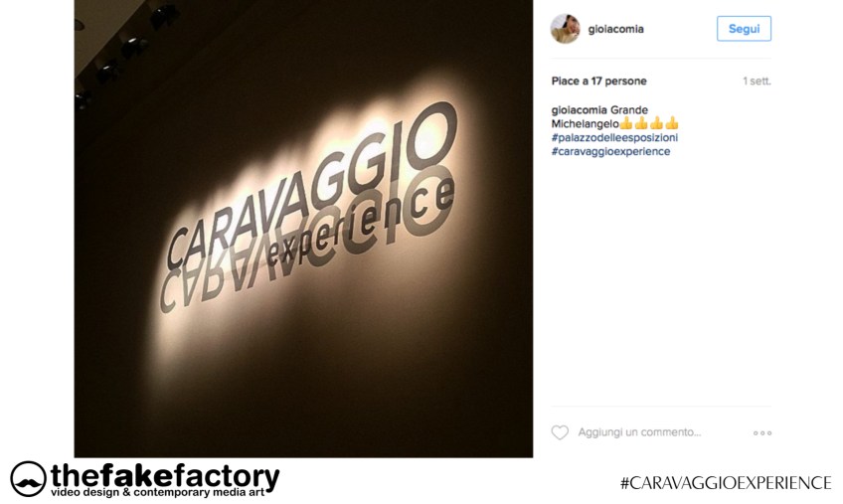Click the mustache logo of thefakefactory
Screen dimensions: 843x504
click(x=28, y=479)
